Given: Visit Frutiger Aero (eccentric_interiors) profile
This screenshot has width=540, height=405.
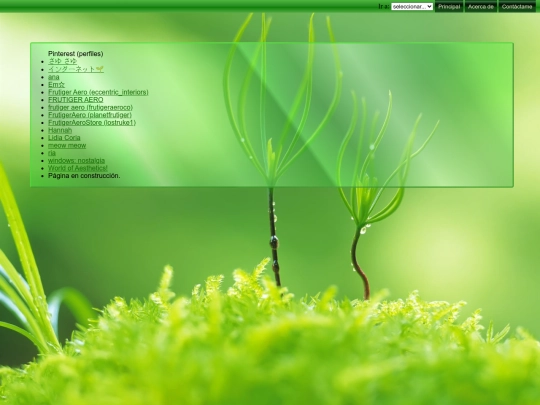Looking at the screenshot, I should pos(98,92).
